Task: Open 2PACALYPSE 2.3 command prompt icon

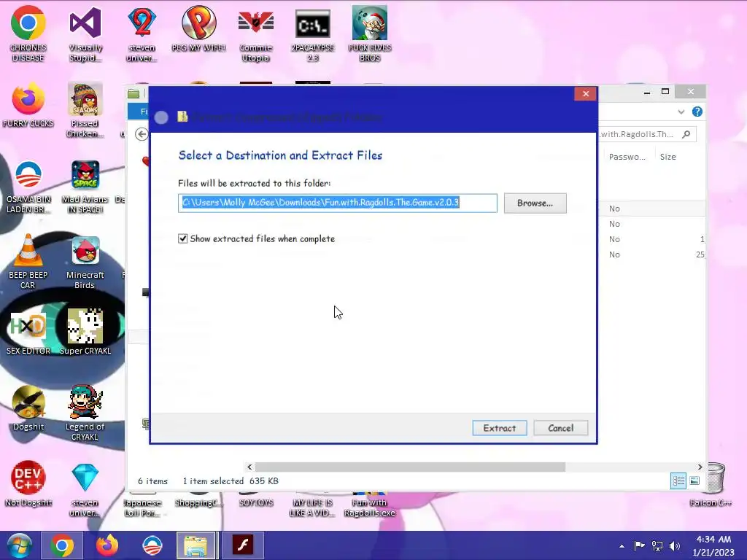Action: (x=312, y=34)
